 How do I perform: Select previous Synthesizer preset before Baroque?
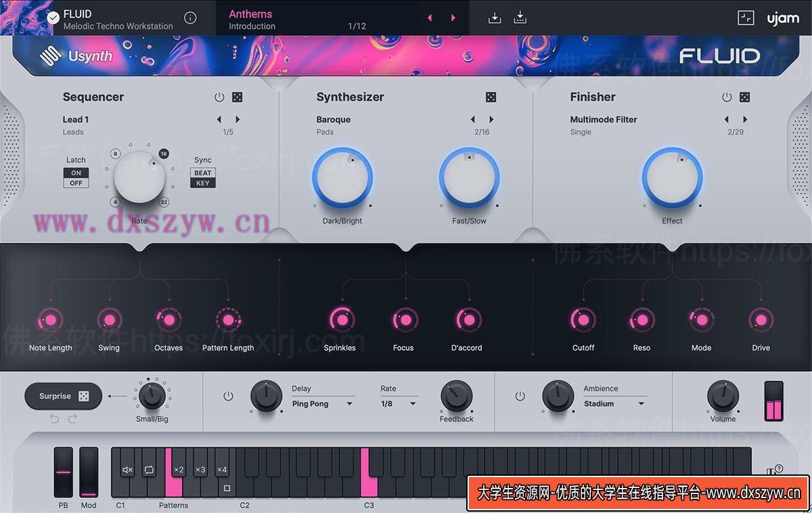tap(472, 120)
